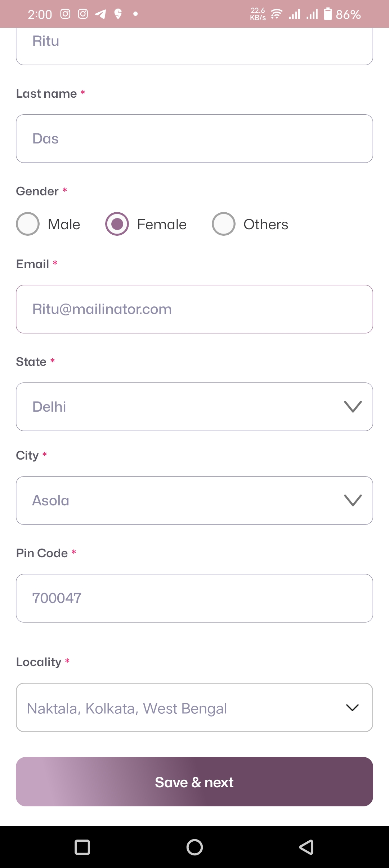Expand the State dropdown showing Delhi
The image size is (389, 868).
tap(194, 407)
